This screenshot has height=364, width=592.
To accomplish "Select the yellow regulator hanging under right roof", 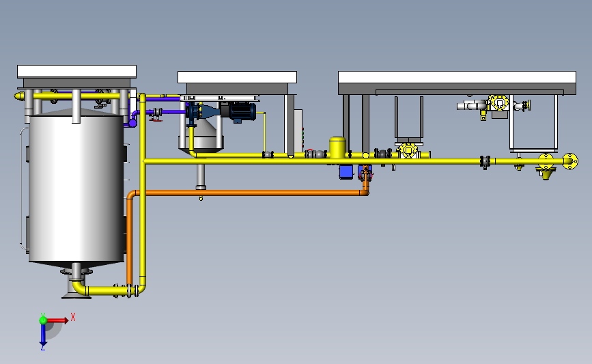I will (499, 103).
